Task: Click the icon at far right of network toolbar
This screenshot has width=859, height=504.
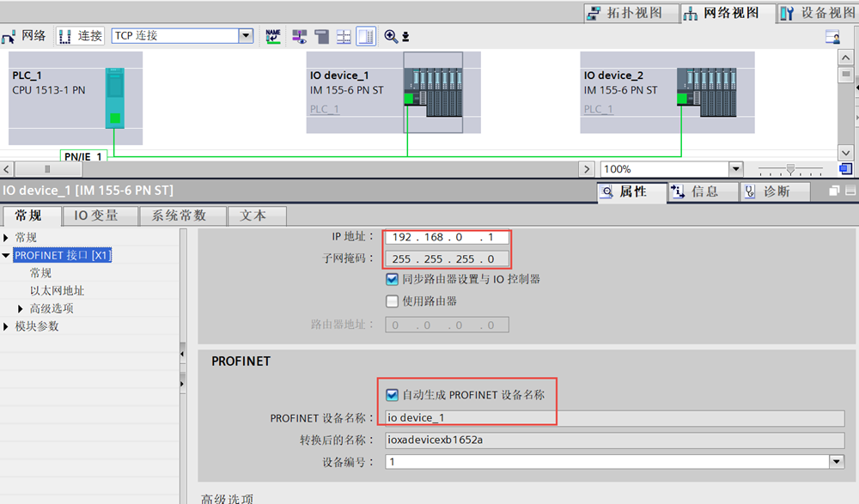Action: [x=832, y=36]
